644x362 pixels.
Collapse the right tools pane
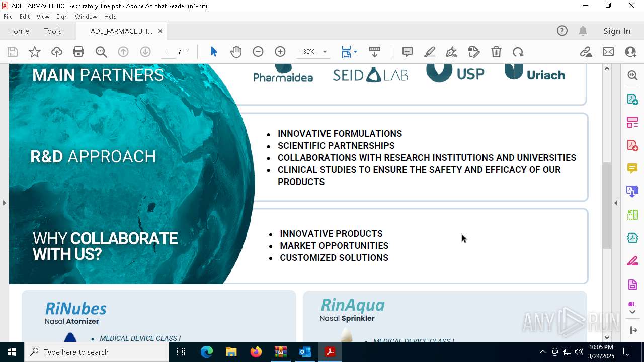point(616,203)
